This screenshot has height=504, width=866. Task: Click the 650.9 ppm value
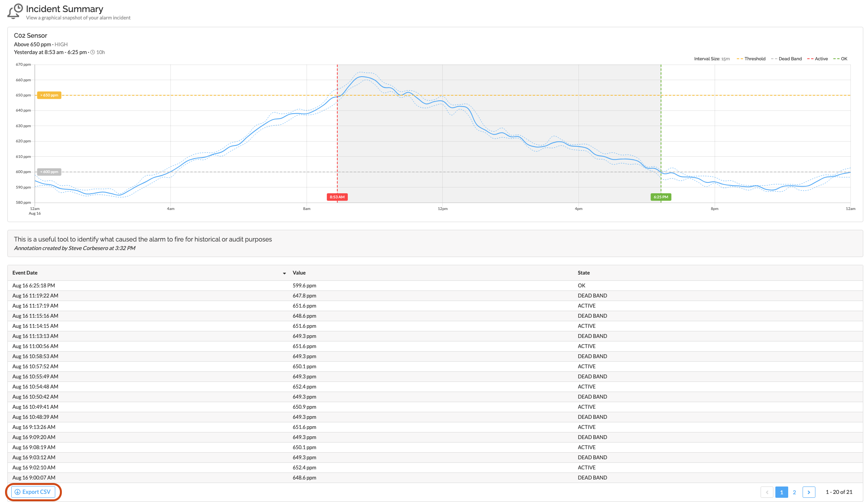[x=304, y=407]
